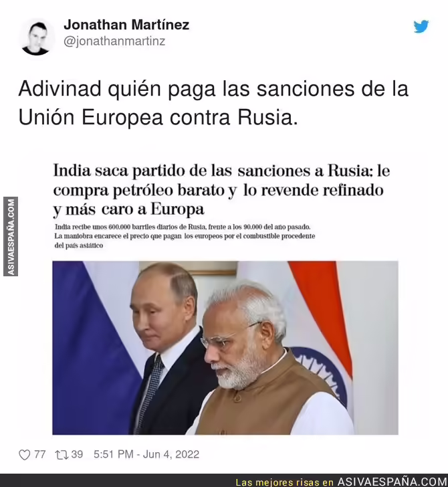Retweet using the retweet arrows icon
This screenshot has width=448, height=487.
(x=62, y=455)
